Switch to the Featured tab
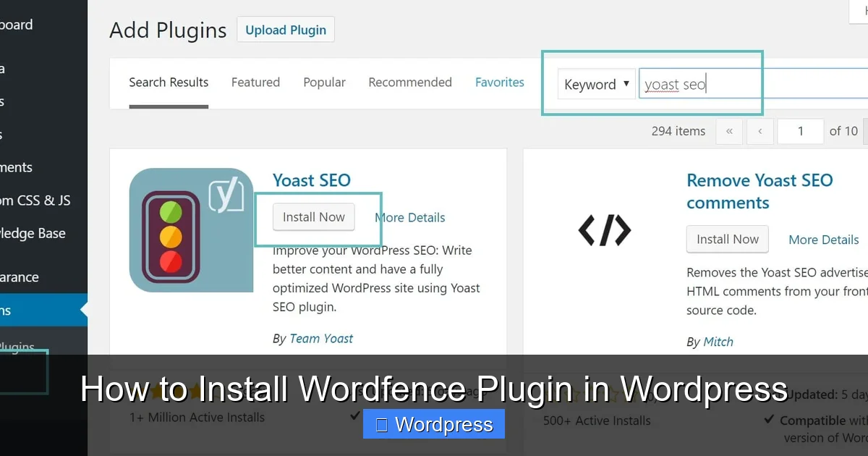This screenshot has height=456, width=868. 255,83
